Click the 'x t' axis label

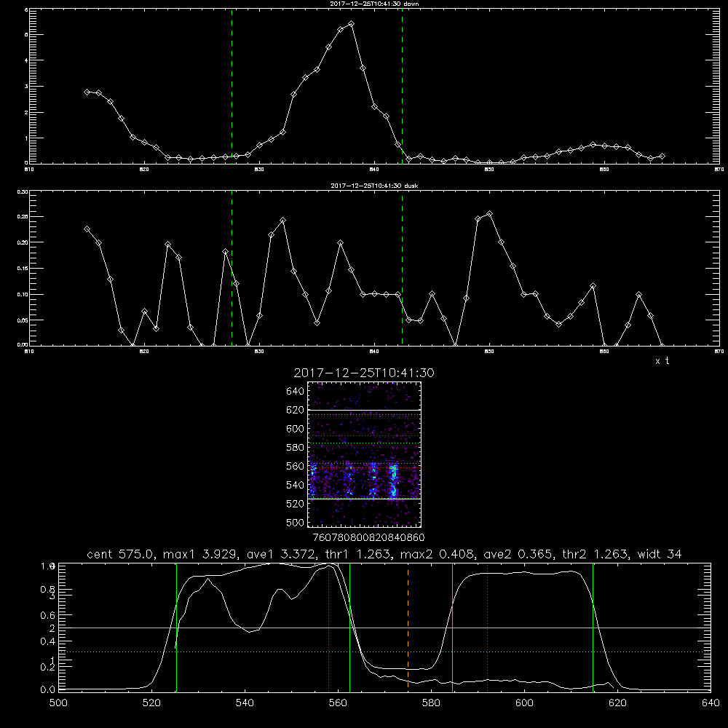coord(662,361)
